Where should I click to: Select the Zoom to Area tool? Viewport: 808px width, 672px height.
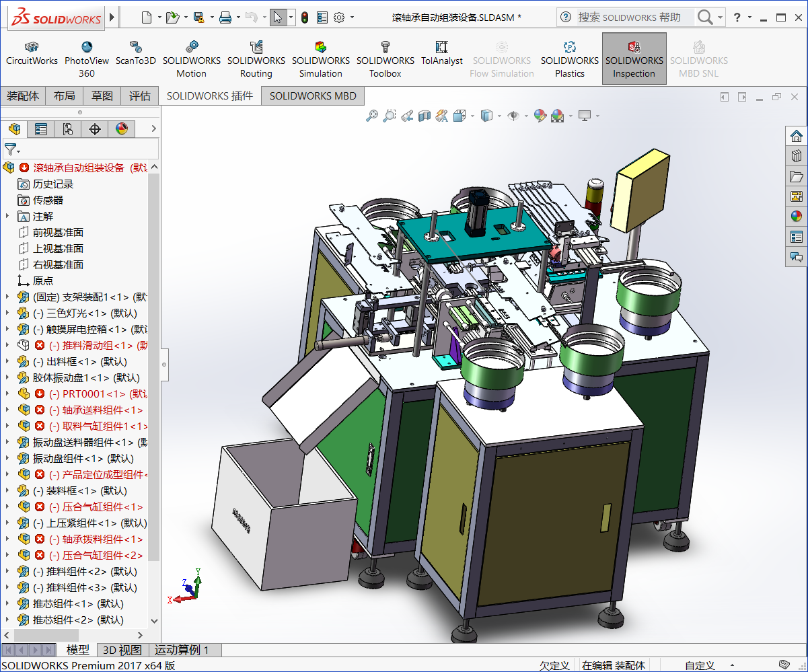(390, 116)
